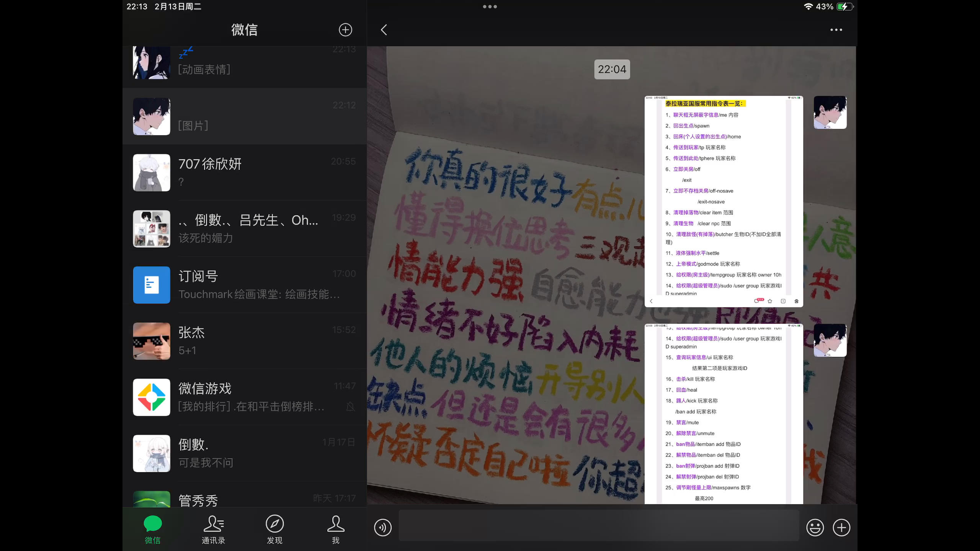Tap the 微信 title in the header

pyautogui.click(x=244, y=30)
